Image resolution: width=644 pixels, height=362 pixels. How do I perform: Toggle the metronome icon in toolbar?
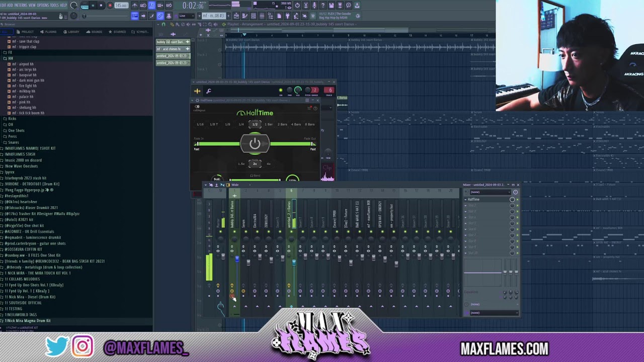click(134, 6)
